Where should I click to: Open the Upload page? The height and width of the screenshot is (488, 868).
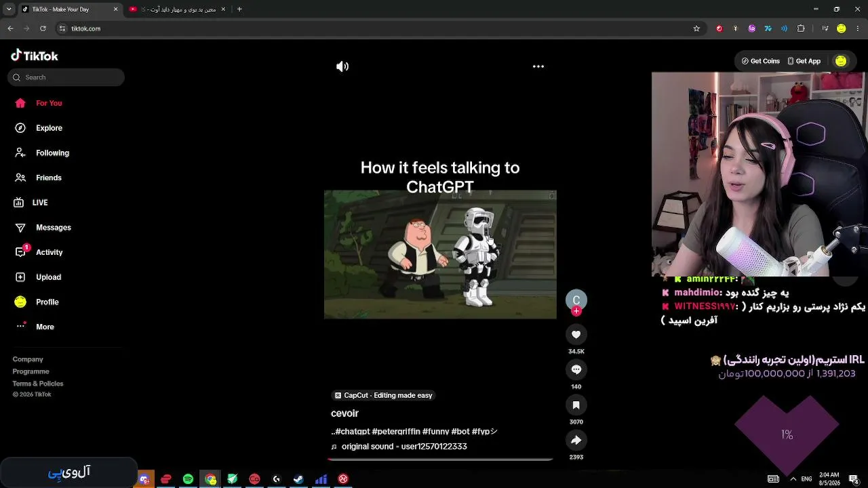click(x=38, y=277)
